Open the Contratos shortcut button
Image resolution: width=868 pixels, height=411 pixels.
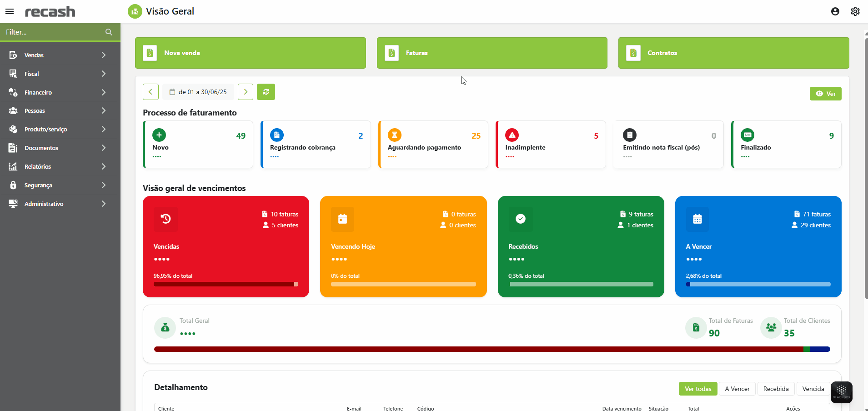coord(733,53)
